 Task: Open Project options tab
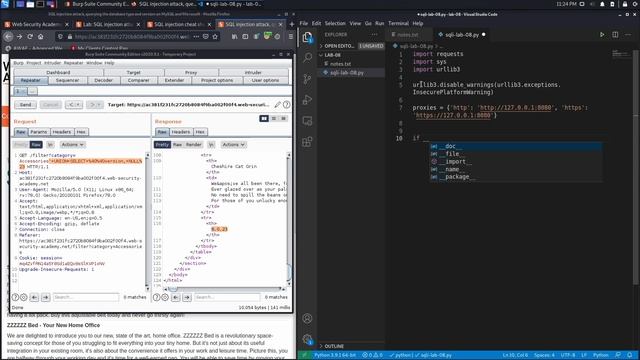217,80
